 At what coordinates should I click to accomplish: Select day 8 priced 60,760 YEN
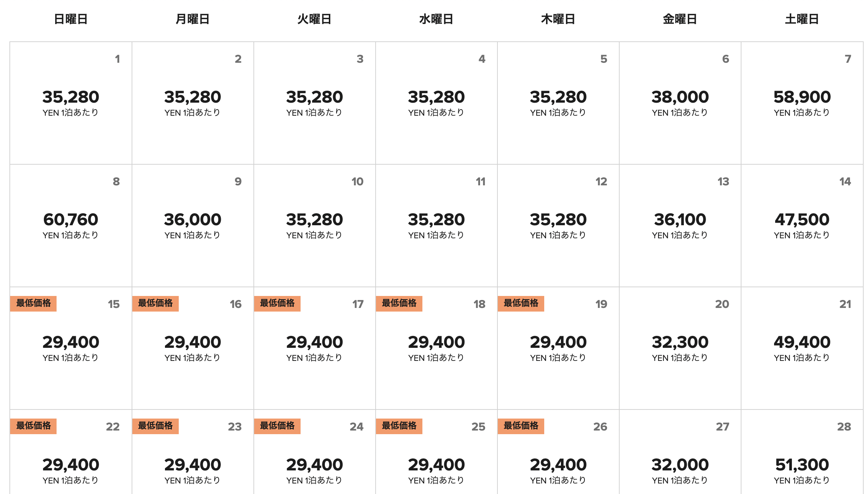[71, 226]
